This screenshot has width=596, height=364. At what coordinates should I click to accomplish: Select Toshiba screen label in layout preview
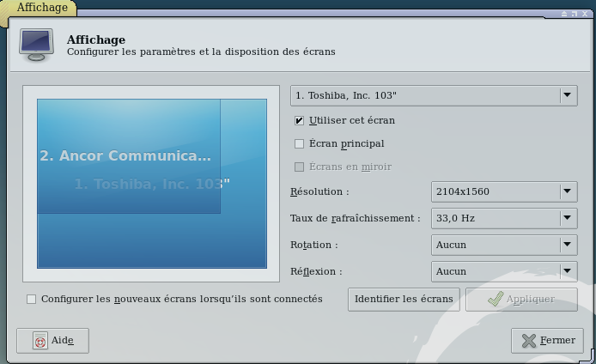click(152, 184)
